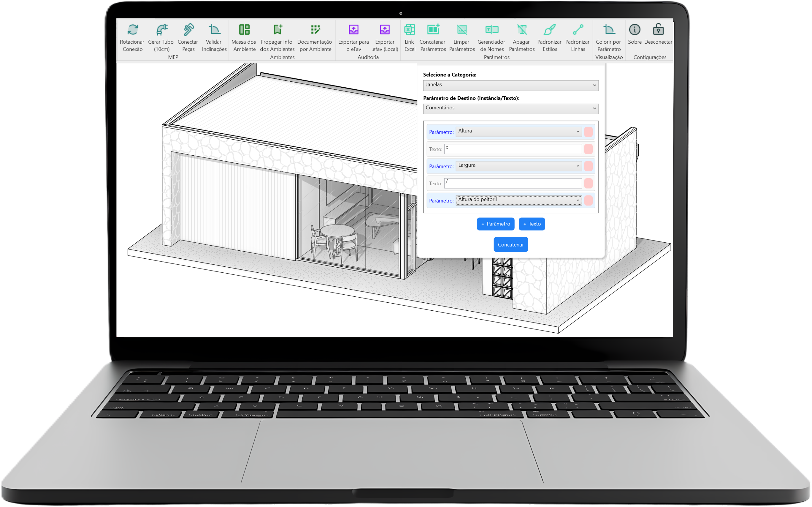The width and height of the screenshot is (812, 507).
Task: Click the Concatenar button
Action: [x=511, y=245]
